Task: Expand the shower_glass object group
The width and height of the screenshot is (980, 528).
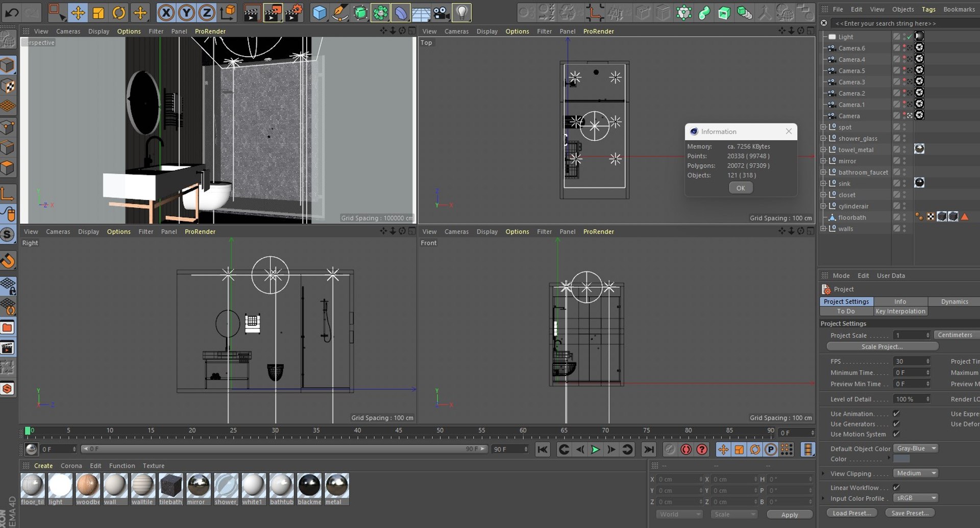Action: [823, 139]
